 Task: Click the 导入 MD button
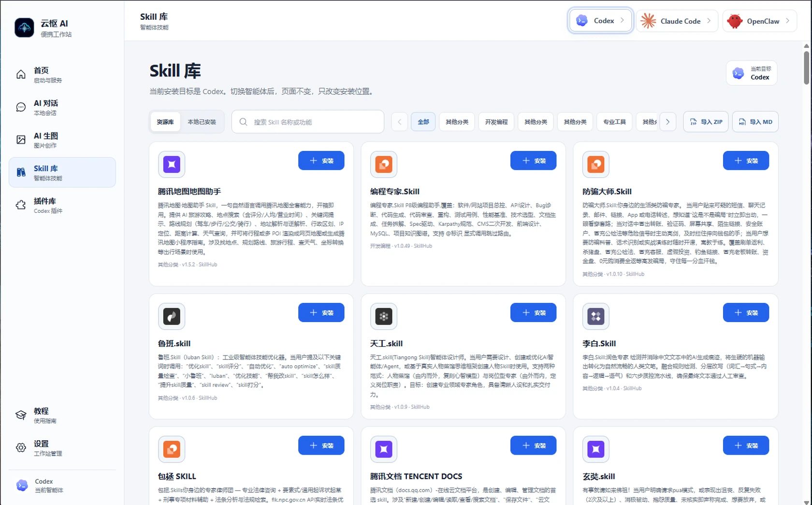(x=755, y=122)
